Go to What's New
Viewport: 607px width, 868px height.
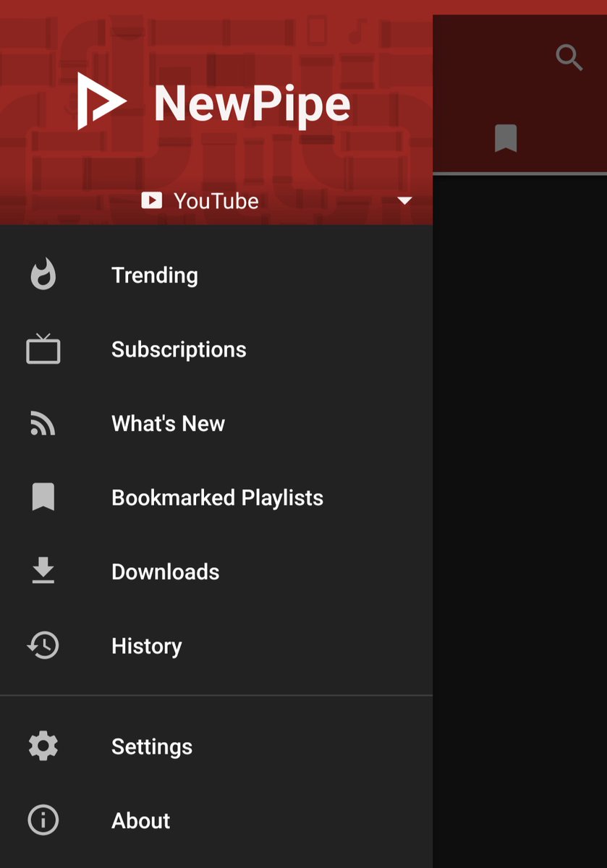(x=216, y=423)
